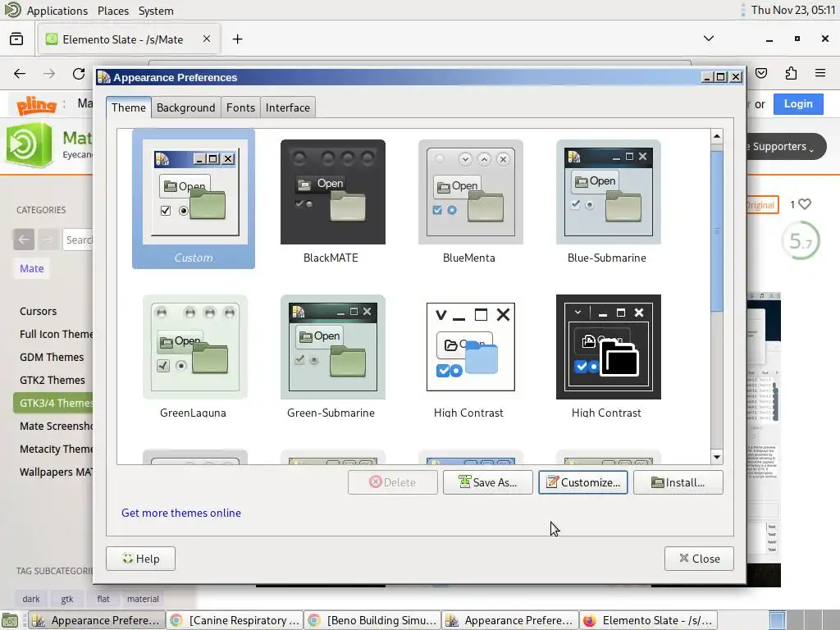The width and height of the screenshot is (840, 630).
Task: Close the Appearance Preferences dialog via Close button
Action: [699, 559]
